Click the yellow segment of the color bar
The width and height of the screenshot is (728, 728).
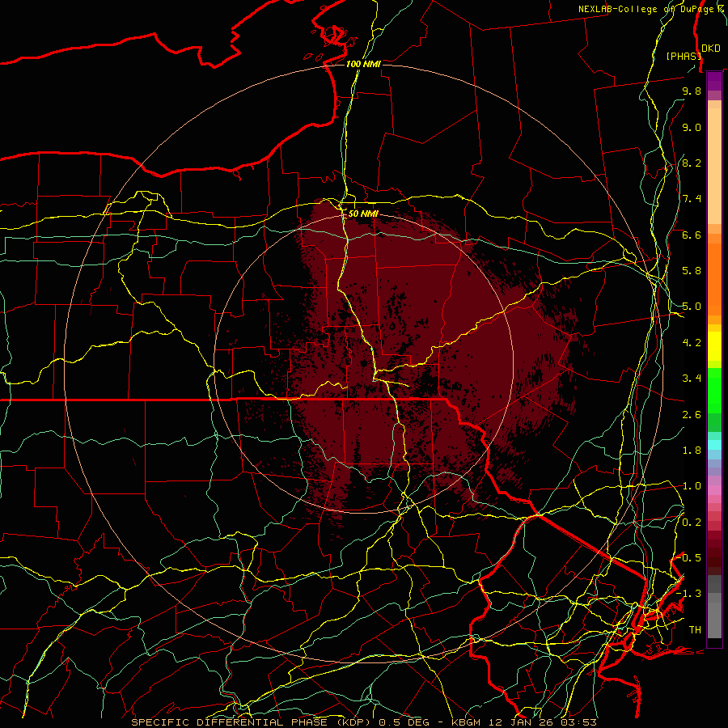(714, 346)
